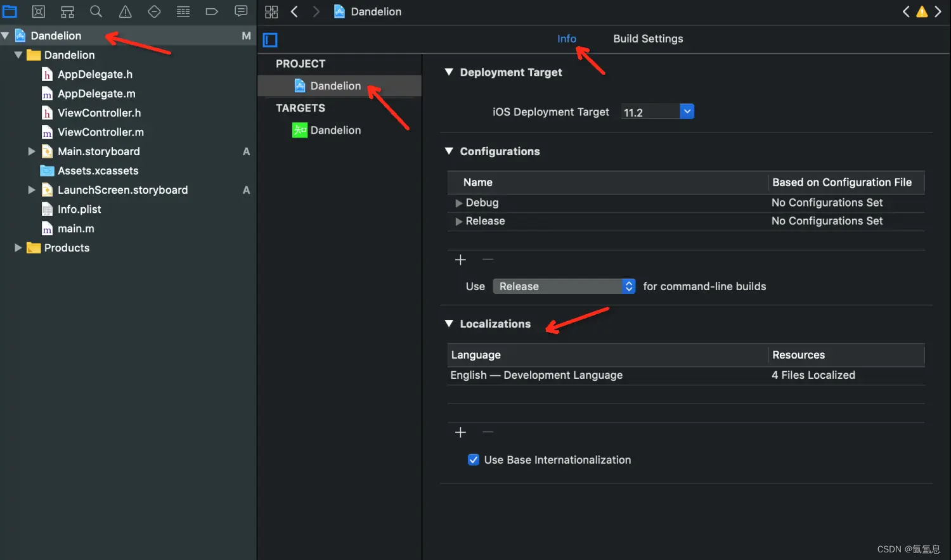Select ViewController.m file
This screenshot has width=951, height=560.
point(100,132)
